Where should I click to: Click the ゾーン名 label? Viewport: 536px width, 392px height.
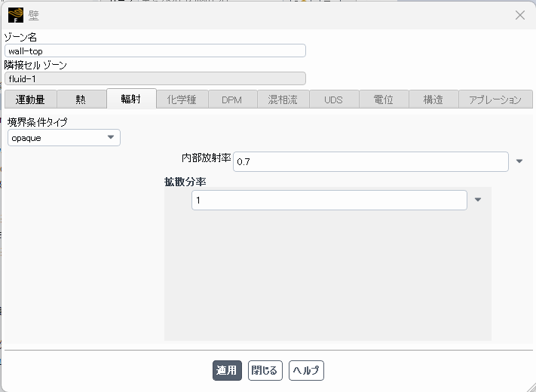(20, 37)
